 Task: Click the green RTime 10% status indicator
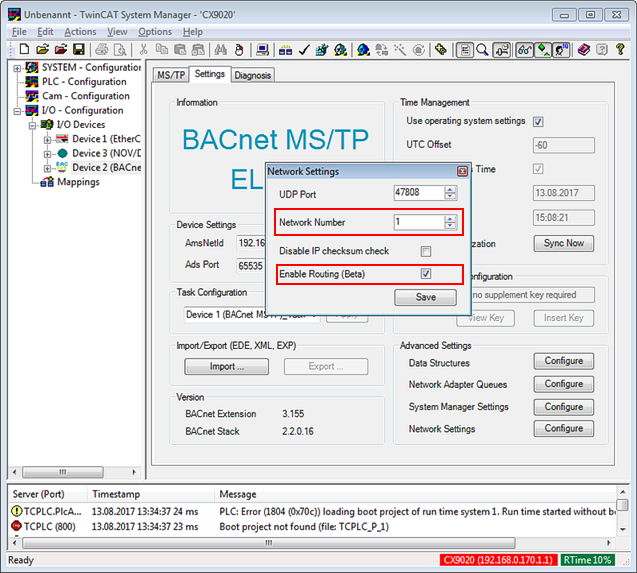(587, 560)
